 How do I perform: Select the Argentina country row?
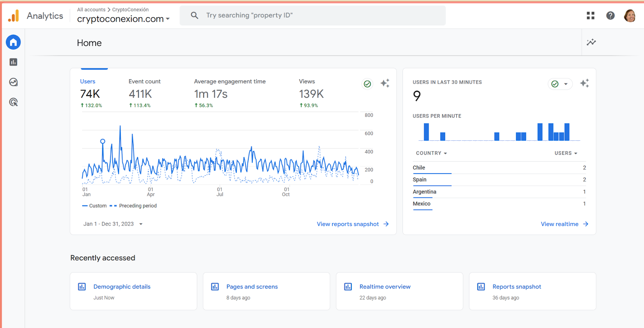click(x=499, y=192)
